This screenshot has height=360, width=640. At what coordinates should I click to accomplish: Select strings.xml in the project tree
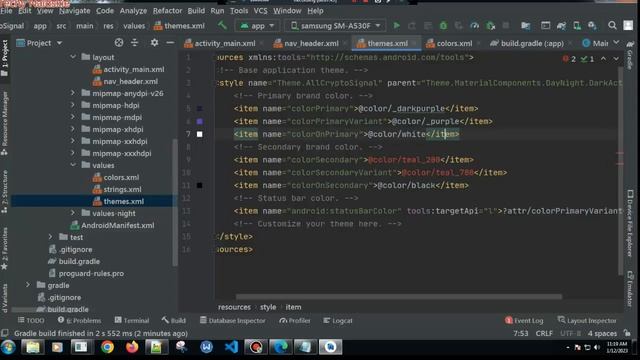coord(117,189)
